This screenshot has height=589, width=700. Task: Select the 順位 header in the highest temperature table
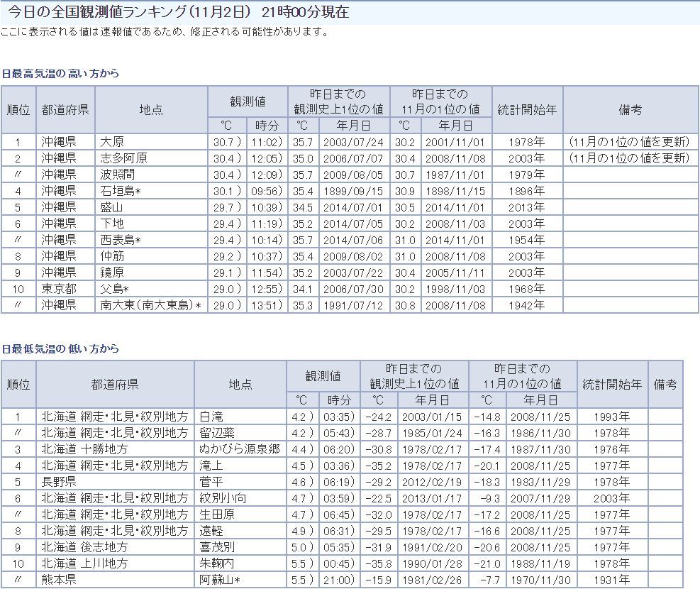(x=18, y=109)
